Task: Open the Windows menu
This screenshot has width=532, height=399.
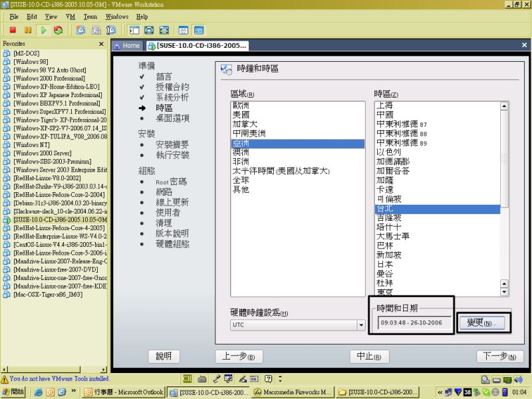Action: (117, 17)
